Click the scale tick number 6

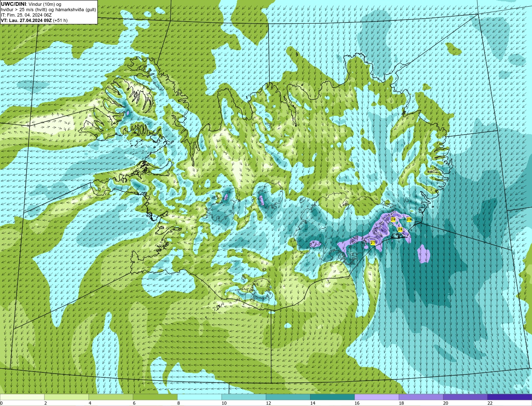134,403
